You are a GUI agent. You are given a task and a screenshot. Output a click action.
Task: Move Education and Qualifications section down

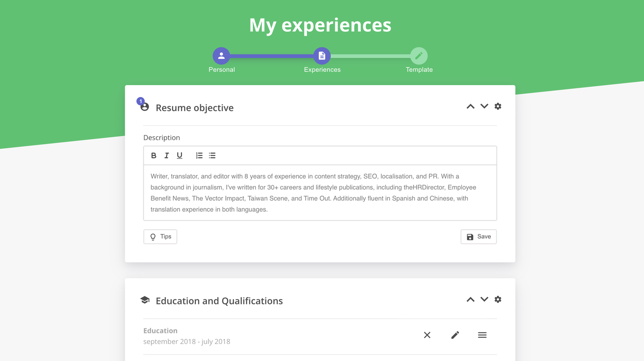point(484,299)
